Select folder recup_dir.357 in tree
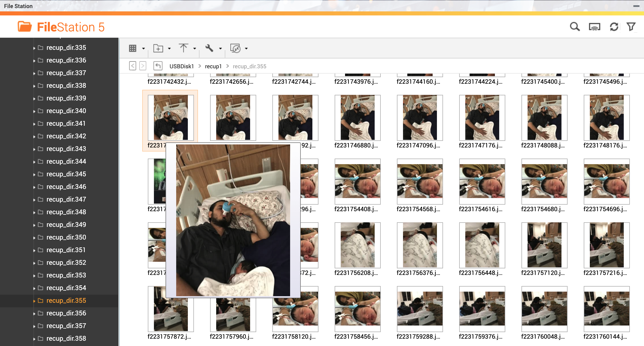 (x=66, y=326)
